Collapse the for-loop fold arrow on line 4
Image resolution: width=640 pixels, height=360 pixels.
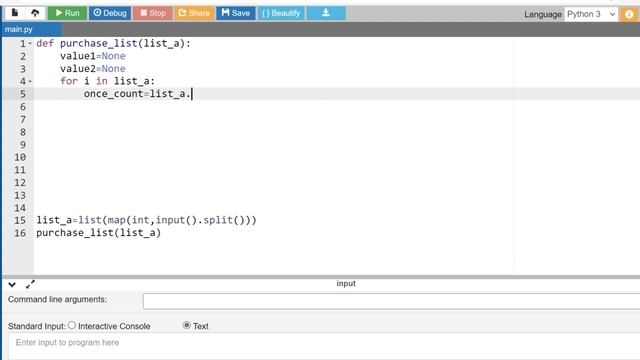click(30, 82)
